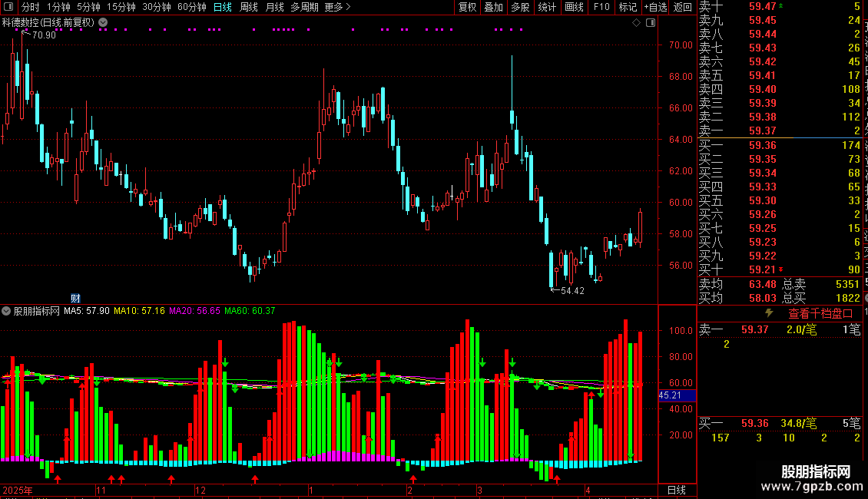Toggle the chart side panel icon
The width and height of the screenshot is (868, 499).
pos(651,23)
